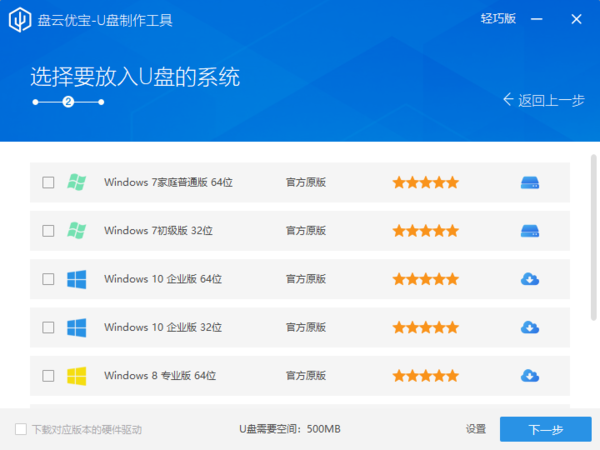Click the U盘需要空间: 500MB status text
600x450 pixels.
point(290,429)
